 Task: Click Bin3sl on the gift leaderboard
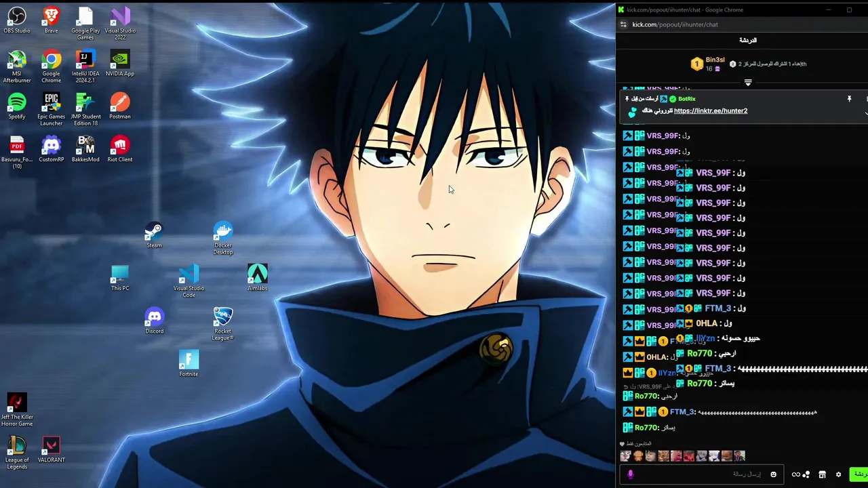pyautogui.click(x=715, y=60)
